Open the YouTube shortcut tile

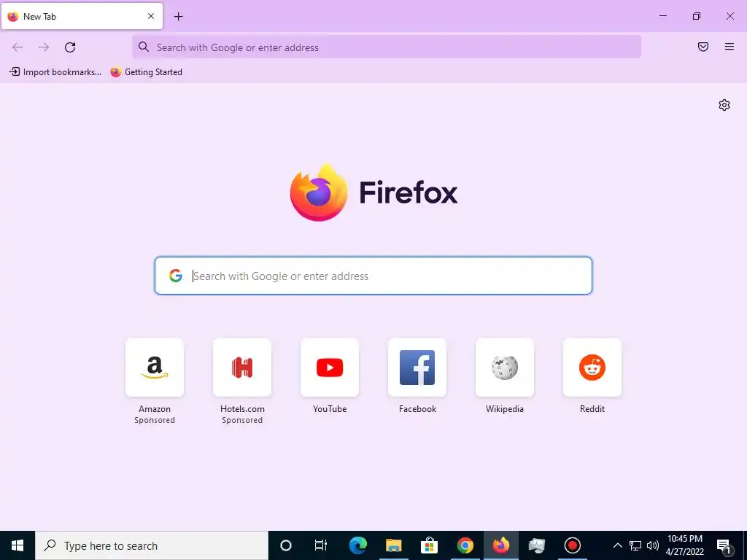[x=330, y=367]
